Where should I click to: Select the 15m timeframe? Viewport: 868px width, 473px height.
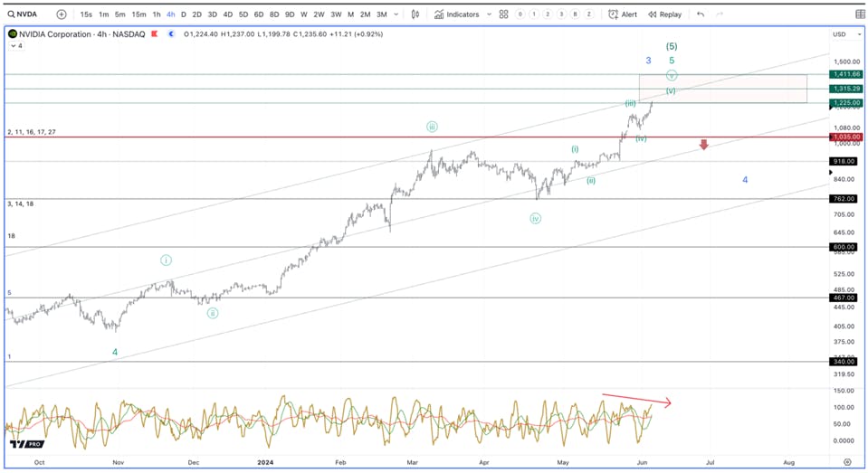(x=139, y=14)
